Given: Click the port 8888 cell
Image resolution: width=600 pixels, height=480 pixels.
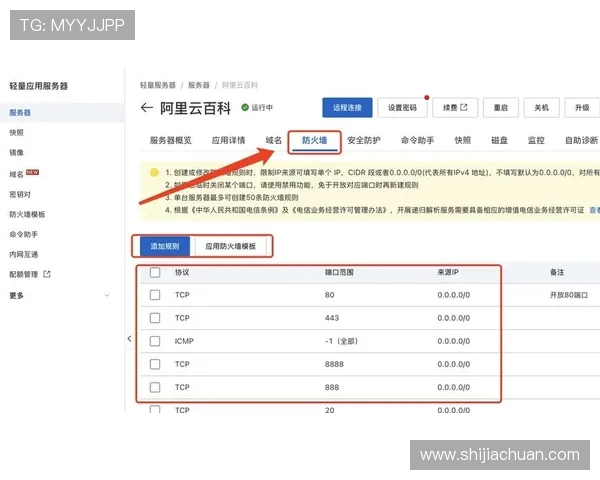Looking at the screenshot, I should click(x=334, y=364).
